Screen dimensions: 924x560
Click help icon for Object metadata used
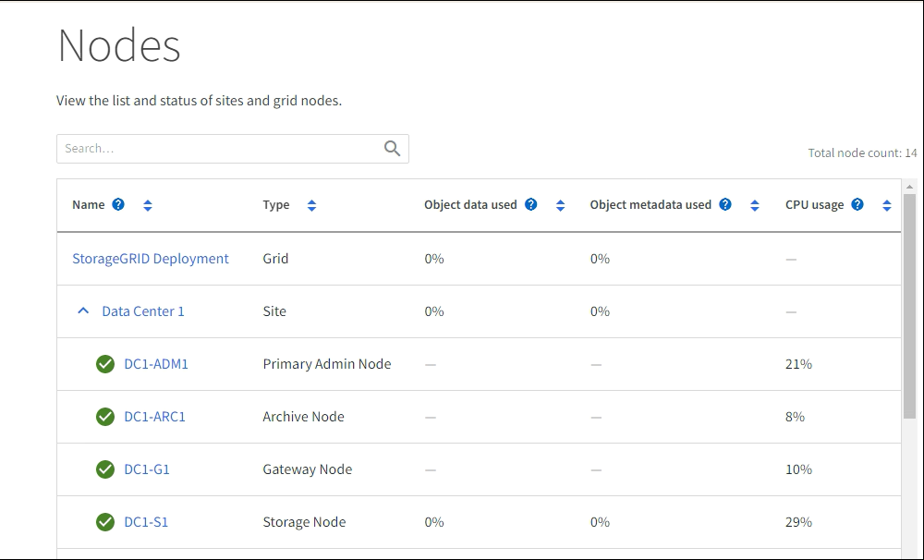point(725,205)
